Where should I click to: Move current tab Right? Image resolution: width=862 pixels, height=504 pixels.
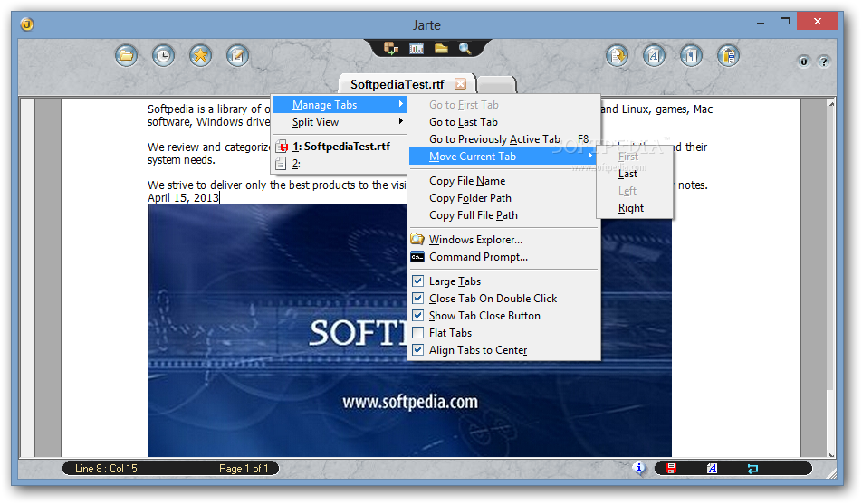pyautogui.click(x=635, y=208)
